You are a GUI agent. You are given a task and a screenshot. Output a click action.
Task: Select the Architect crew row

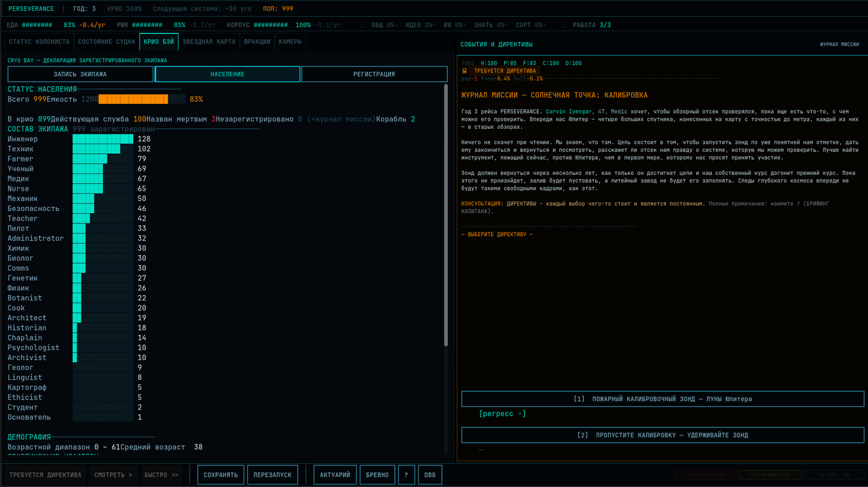[79, 318]
